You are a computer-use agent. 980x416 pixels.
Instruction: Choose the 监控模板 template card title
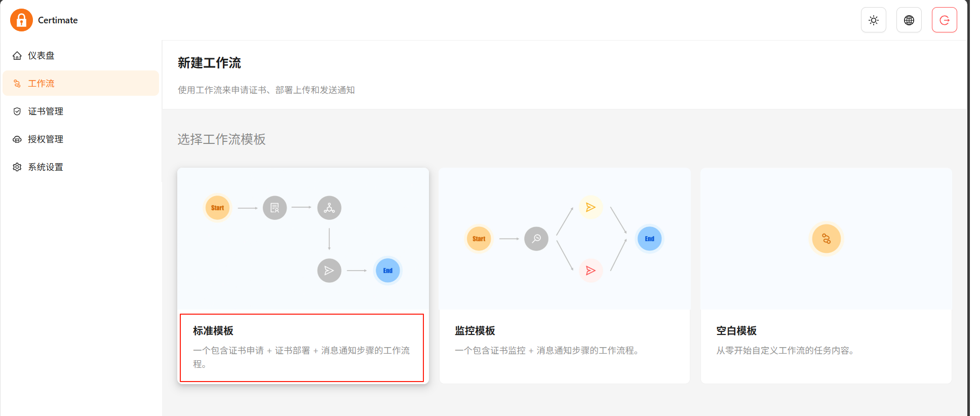point(475,331)
